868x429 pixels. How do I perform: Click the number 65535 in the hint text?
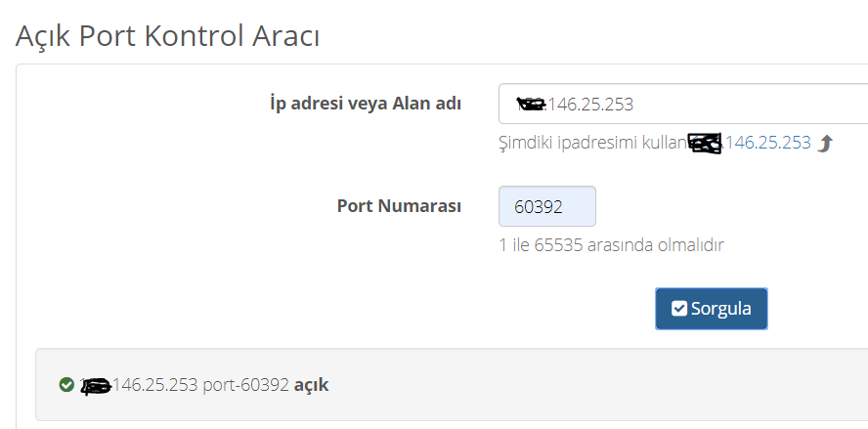click(x=558, y=244)
